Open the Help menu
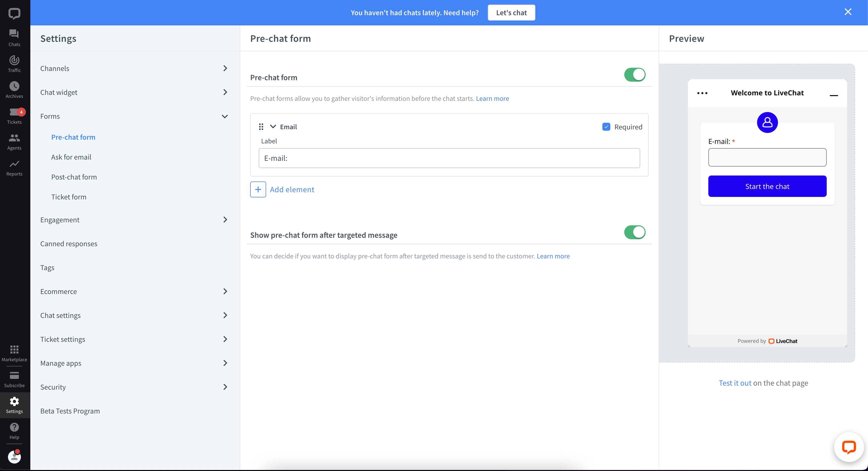This screenshot has width=868, height=471. coord(14,431)
